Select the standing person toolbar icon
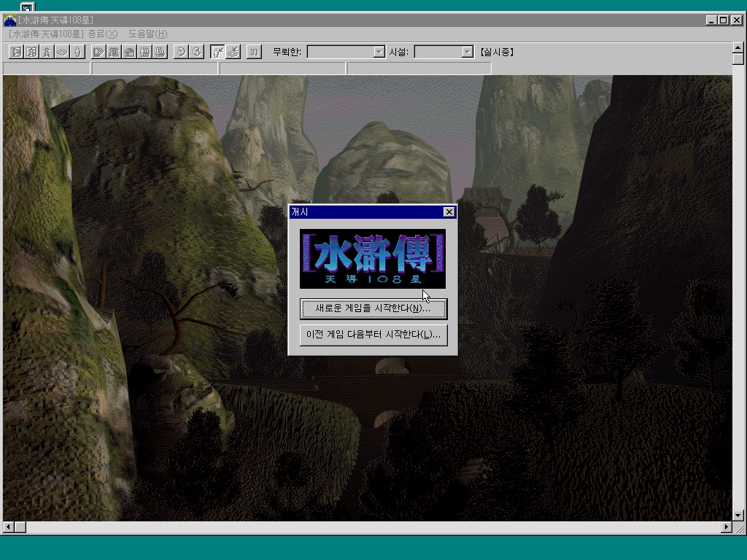This screenshot has height=560, width=747. (77, 52)
